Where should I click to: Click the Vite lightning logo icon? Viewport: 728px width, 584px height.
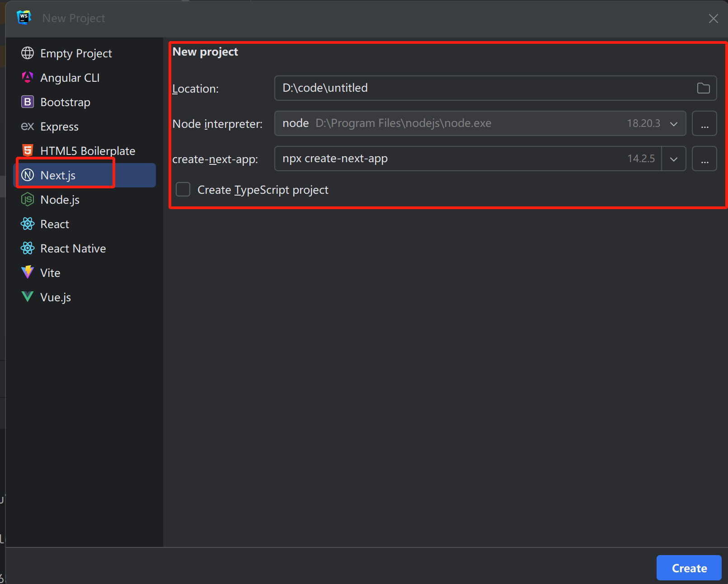(28, 272)
